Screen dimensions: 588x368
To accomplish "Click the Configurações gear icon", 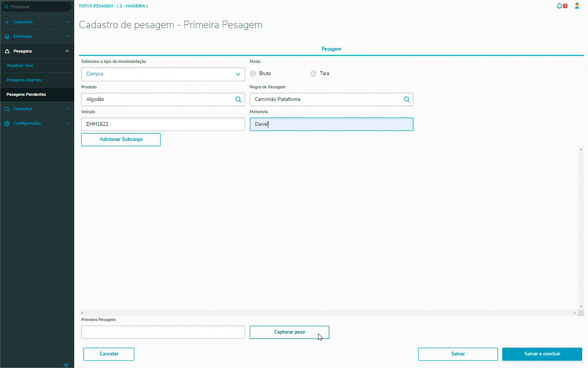I will click(x=7, y=123).
